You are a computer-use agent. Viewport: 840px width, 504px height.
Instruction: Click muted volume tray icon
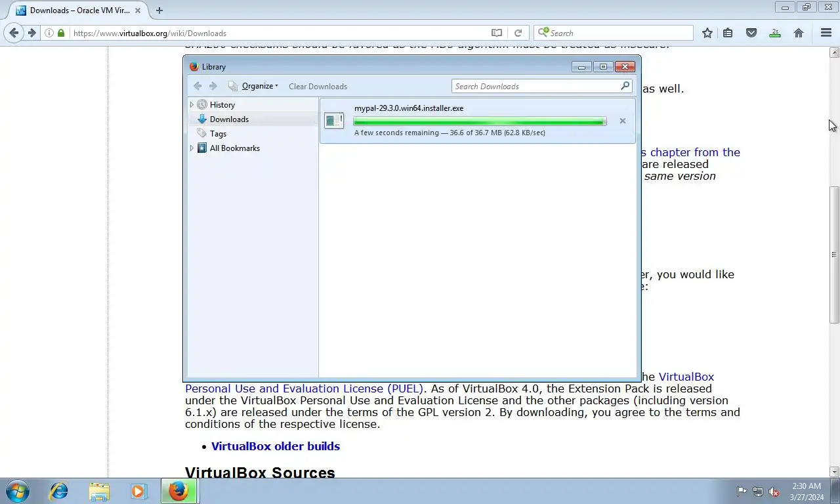tap(774, 492)
